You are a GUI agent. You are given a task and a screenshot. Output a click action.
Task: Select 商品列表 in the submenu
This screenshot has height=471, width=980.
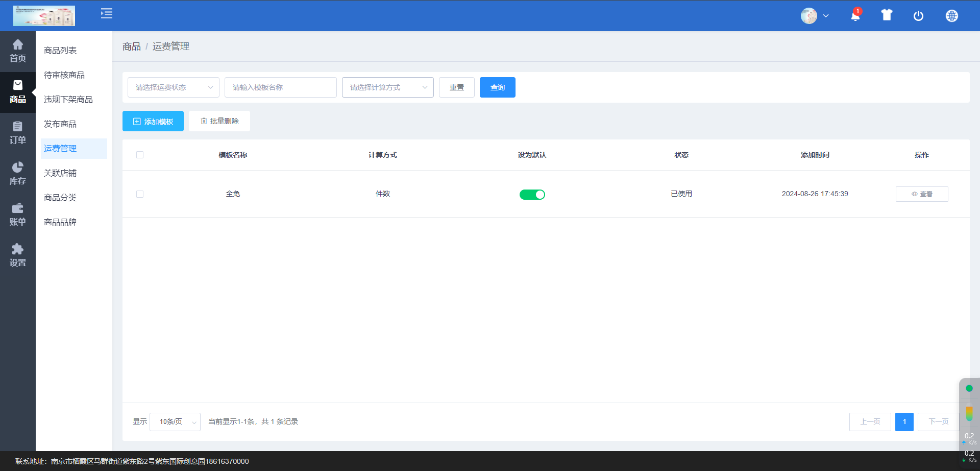pyautogui.click(x=60, y=51)
